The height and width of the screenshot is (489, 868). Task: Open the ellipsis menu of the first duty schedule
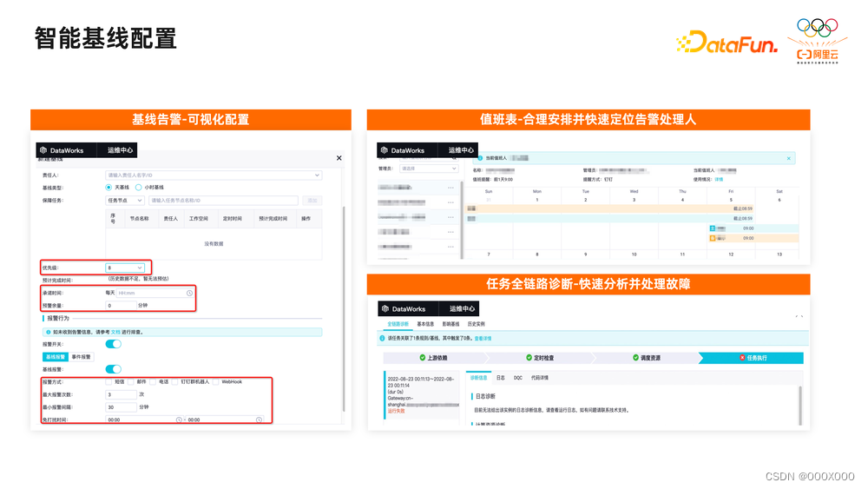click(450, 188)
